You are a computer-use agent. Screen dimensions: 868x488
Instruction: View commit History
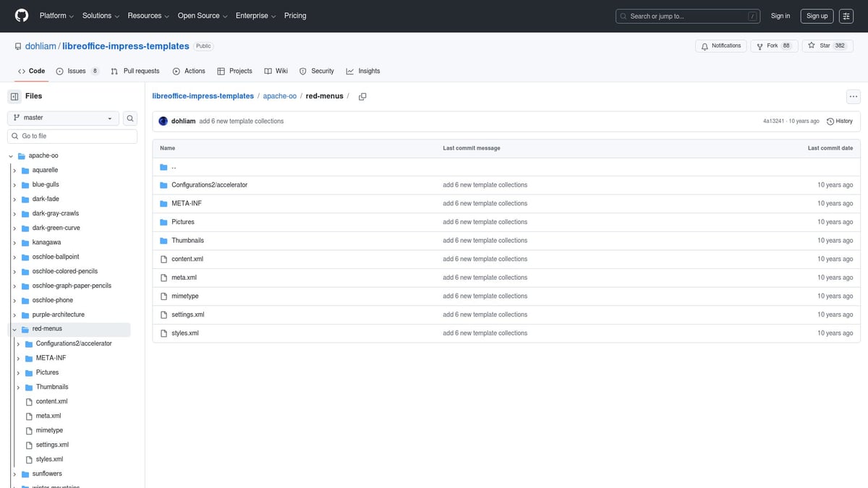point(839,121)
